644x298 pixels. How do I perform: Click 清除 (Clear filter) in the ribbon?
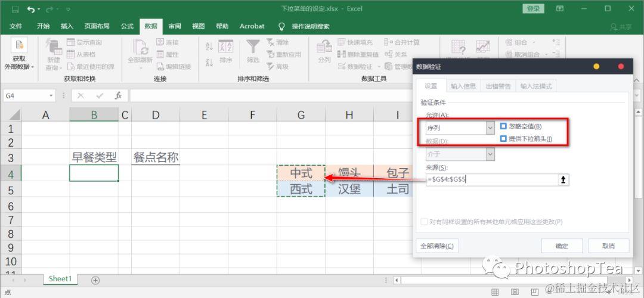point(278,42)
